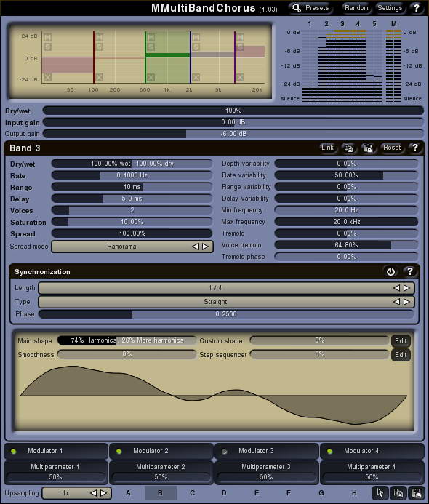
Task: Select preset slot H
Action: pyautogui.click(x=354, y=493)
